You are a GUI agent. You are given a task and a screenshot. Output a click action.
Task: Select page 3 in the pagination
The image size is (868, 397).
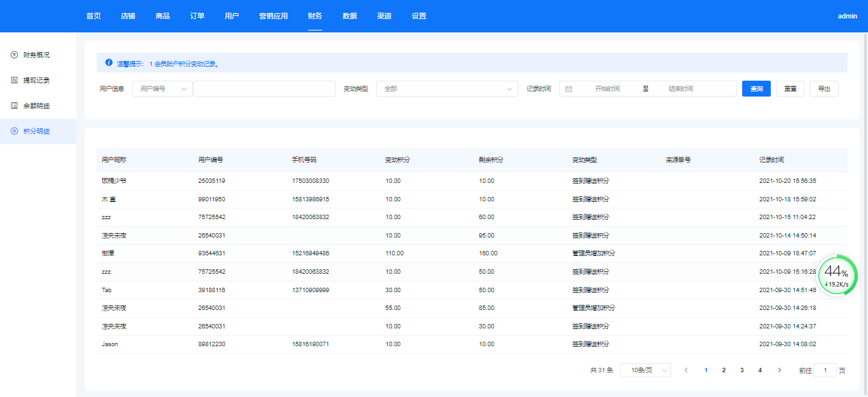tap(742, 370)
